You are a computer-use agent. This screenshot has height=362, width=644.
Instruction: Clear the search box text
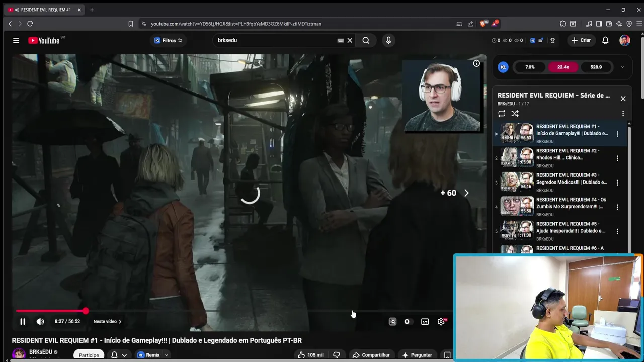350,40
